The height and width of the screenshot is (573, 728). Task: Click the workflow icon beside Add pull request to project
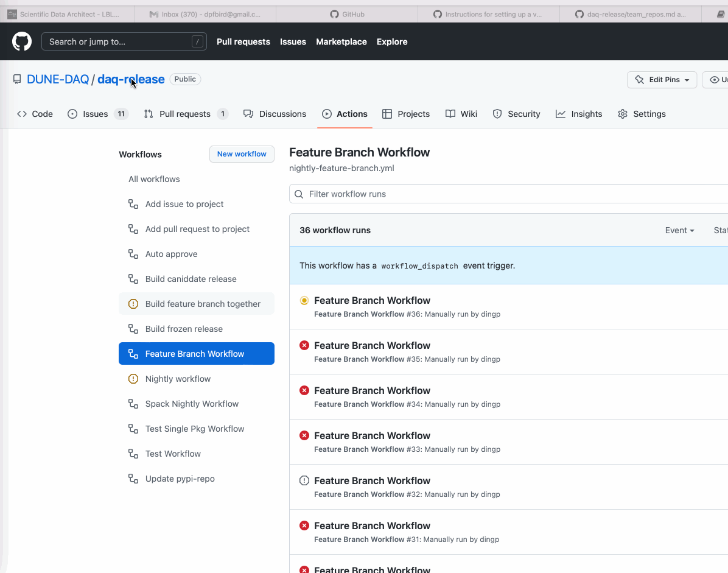click(133, 229)
